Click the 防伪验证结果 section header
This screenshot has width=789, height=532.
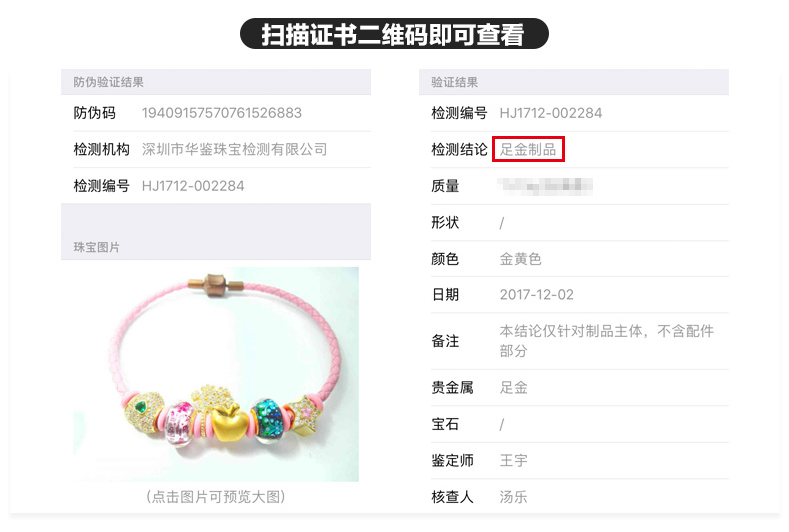(108, 82)
